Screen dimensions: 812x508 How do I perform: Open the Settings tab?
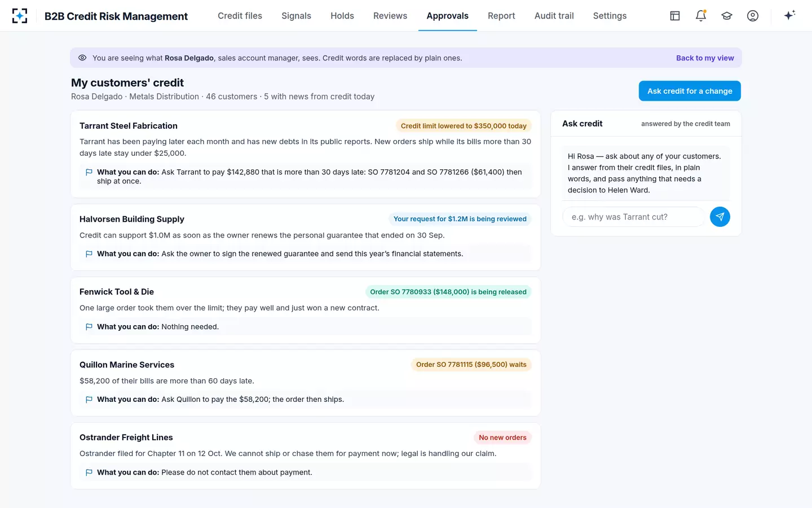(x=610, y=16)
